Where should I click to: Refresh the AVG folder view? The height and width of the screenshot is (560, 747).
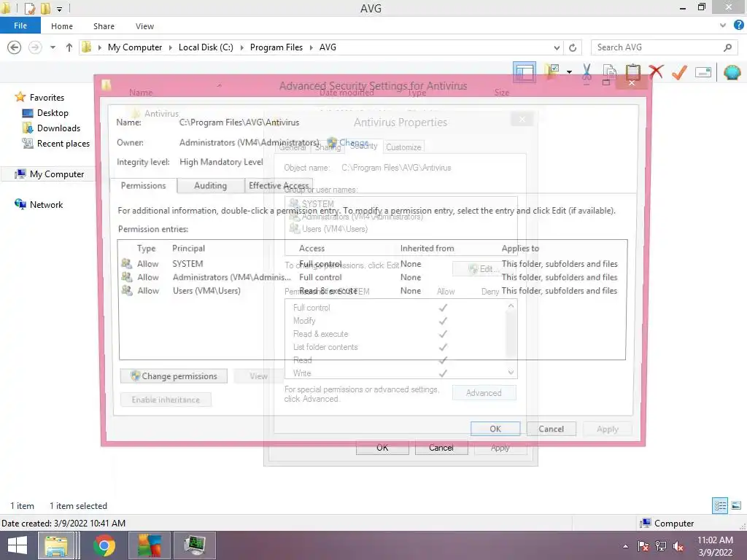tap(573, 47)
